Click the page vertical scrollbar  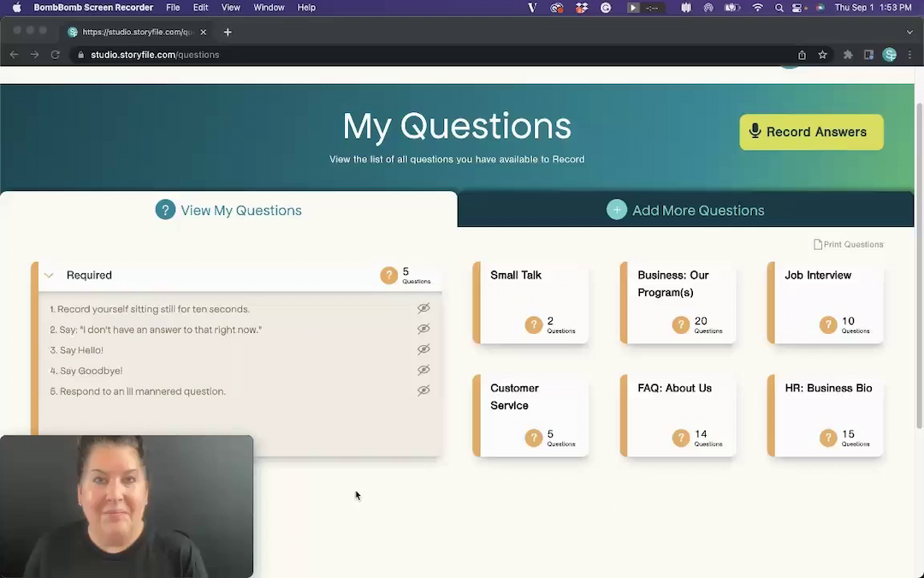coord(919,265)
